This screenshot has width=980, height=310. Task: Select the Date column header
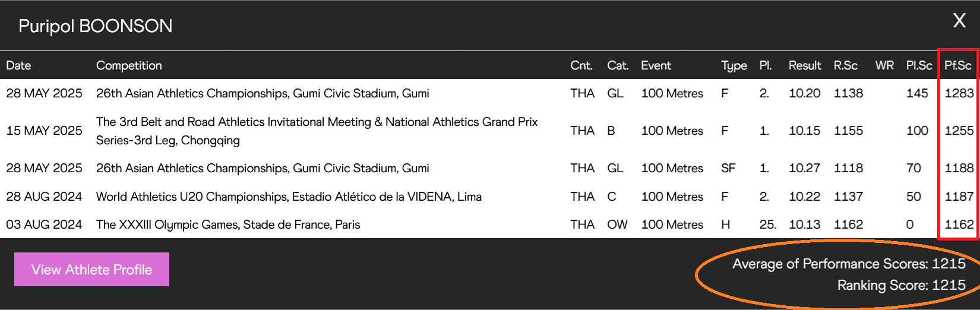coord(18,65)
